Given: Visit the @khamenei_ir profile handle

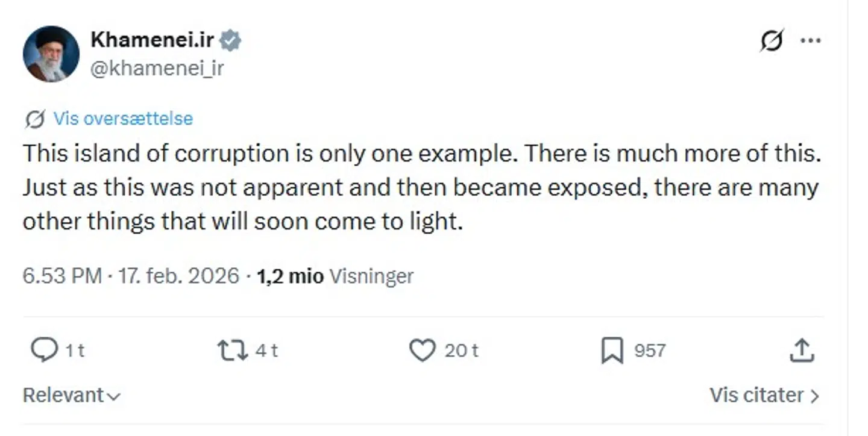Looking at the screenshot, I should 157,67.
